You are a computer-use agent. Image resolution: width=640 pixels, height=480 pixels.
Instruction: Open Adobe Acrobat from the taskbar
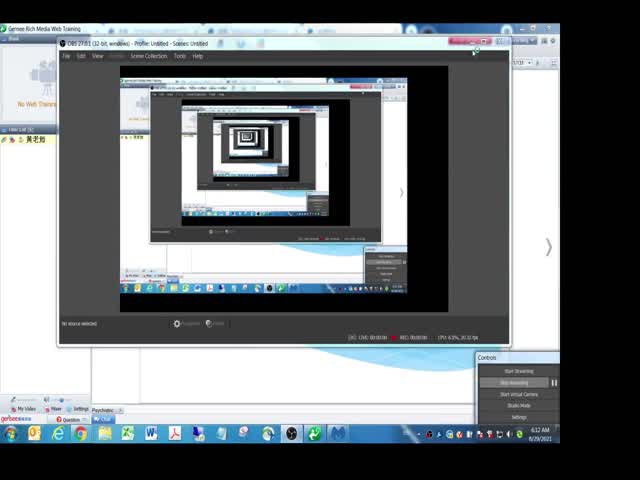[x=174, y=434]
